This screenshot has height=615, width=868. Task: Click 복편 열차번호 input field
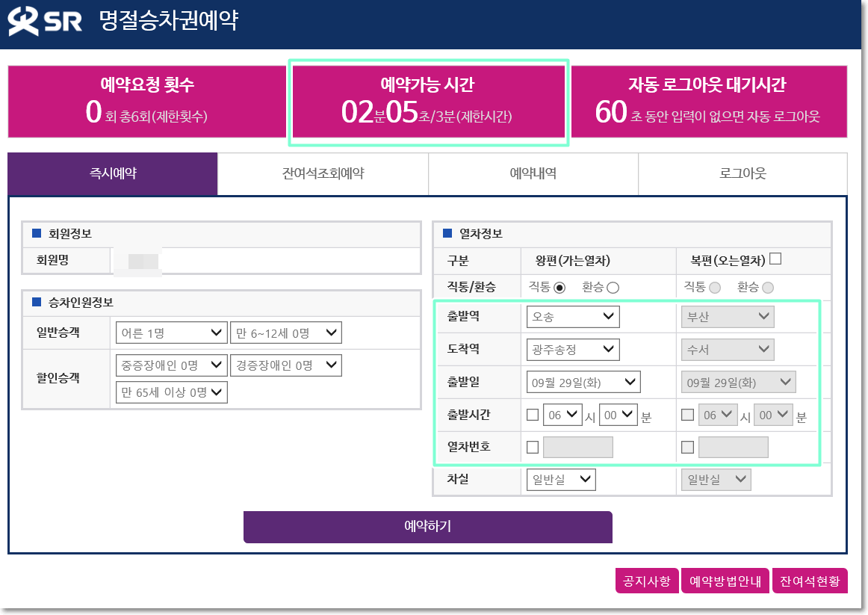(734, 448)
